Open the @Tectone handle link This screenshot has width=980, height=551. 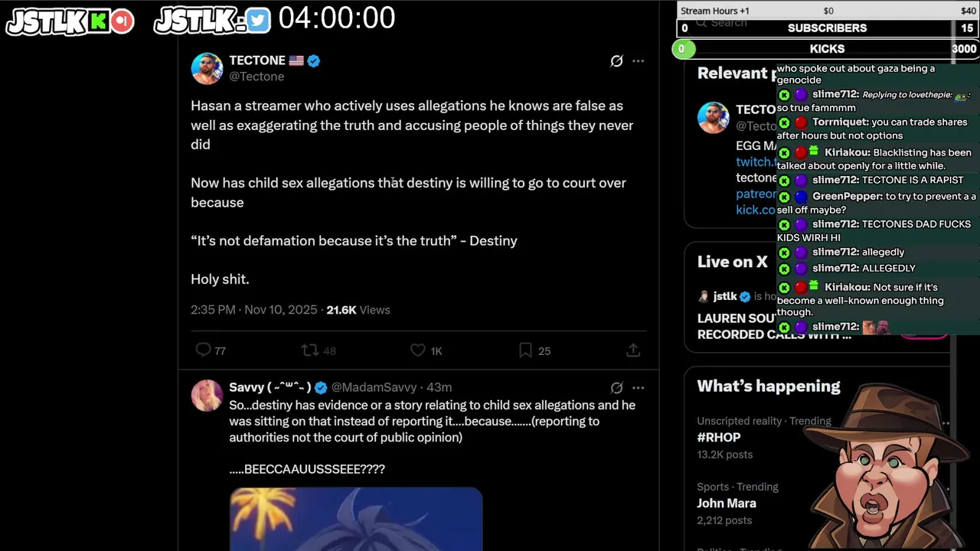(x=256, y=77)
